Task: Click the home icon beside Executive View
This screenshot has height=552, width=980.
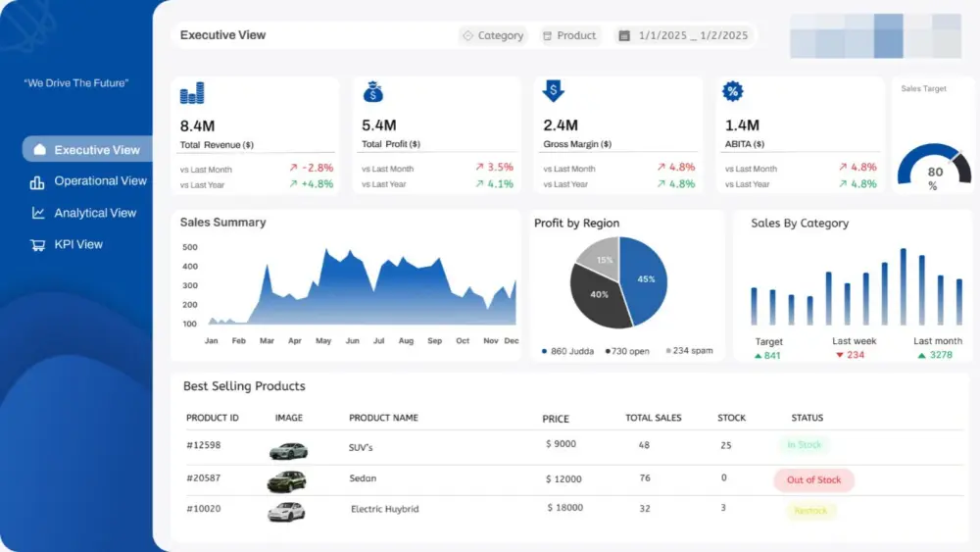Action: click(39, 149)
